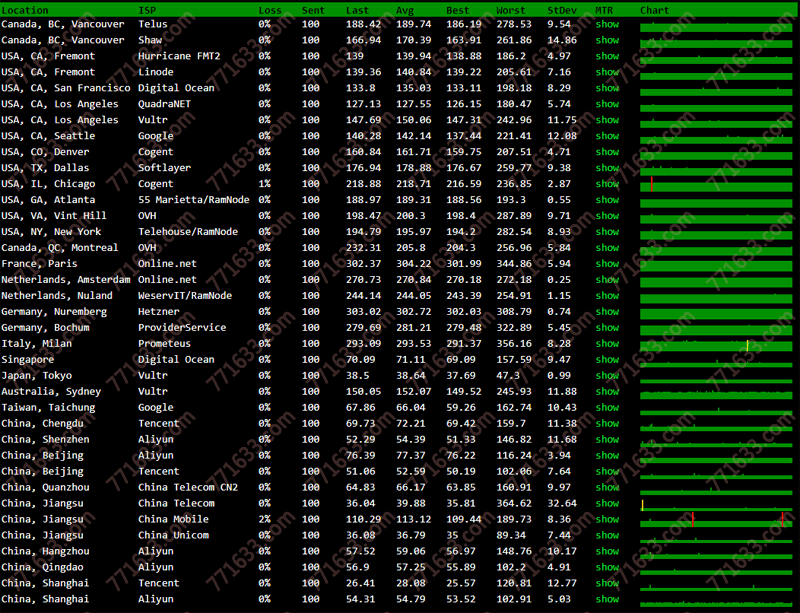
Task: Show MTR for Vint Hill OVH
Action: point(607,215)
